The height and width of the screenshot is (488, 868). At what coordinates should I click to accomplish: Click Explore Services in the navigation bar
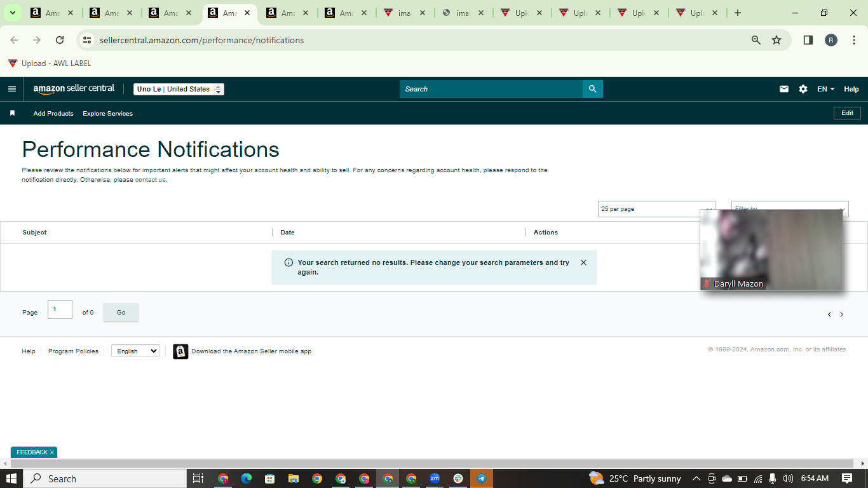pyautogui.click(x=107, y=113)
